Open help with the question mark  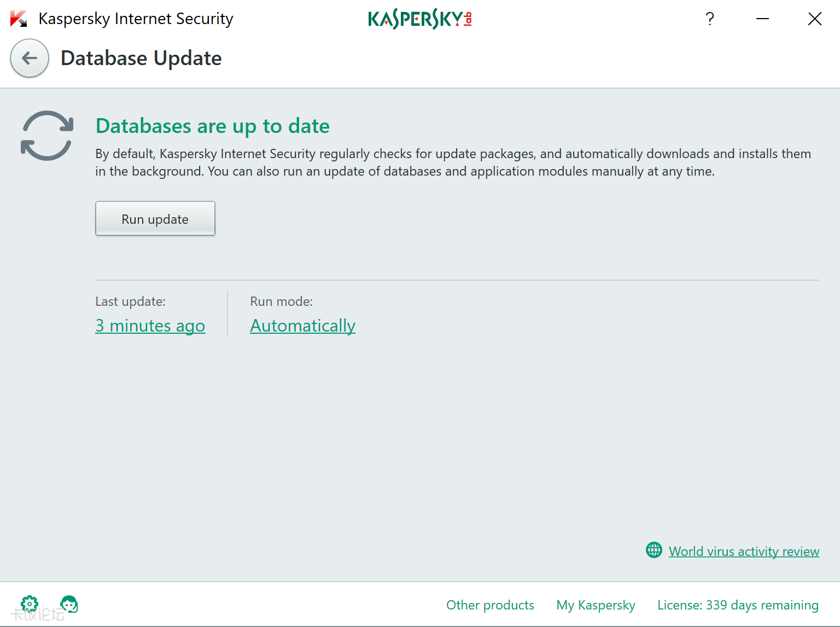tap(710, 19)
